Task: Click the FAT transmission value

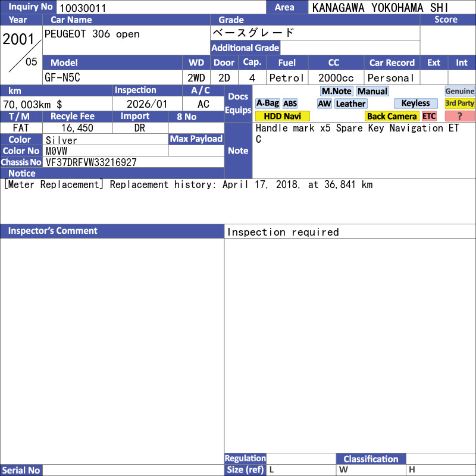Action: coord(21,128)
